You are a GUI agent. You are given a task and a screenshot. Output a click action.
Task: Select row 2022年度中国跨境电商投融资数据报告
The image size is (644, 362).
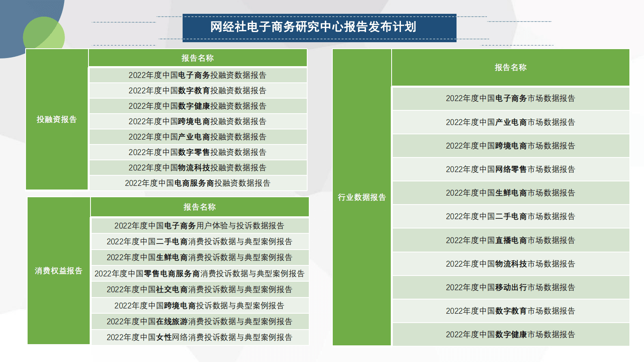[x=198, y=121]
